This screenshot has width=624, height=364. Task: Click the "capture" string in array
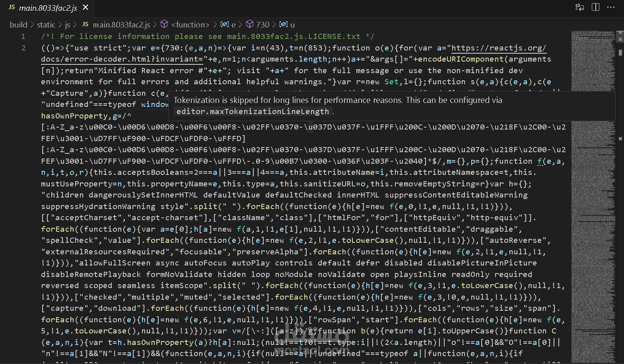(x=67, y=308)
